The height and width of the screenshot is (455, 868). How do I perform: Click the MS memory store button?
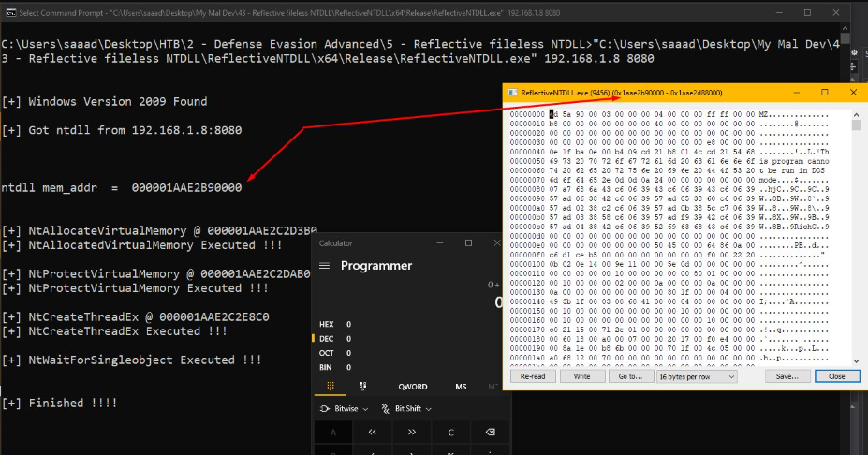pos(461,387)
